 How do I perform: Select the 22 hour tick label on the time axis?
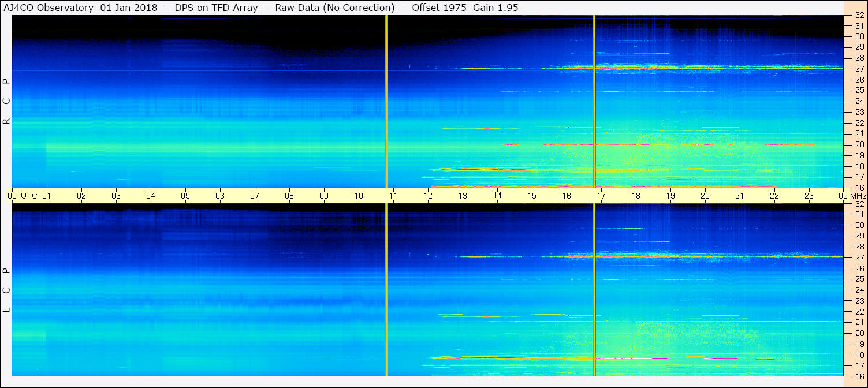[x=774, y=196]
